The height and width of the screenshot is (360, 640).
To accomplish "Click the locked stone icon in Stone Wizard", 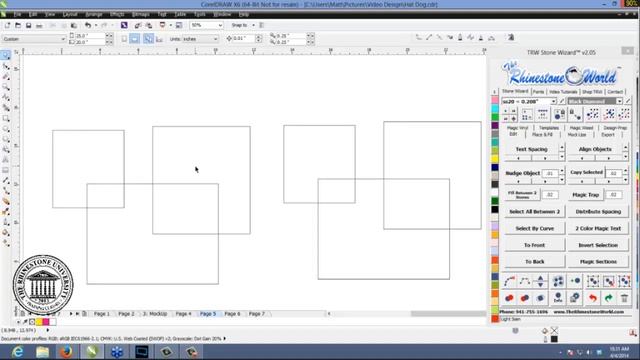I will pos(560,114).
